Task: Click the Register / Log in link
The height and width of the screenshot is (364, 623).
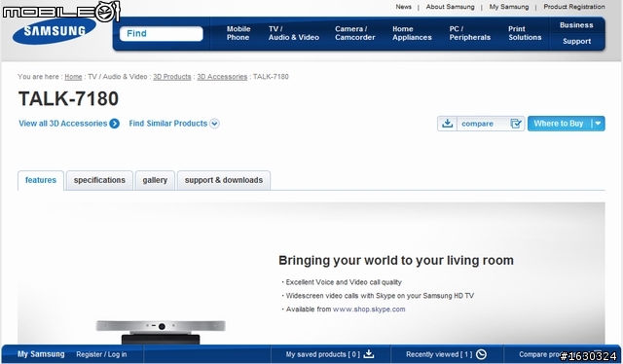Action: point(101,354)
